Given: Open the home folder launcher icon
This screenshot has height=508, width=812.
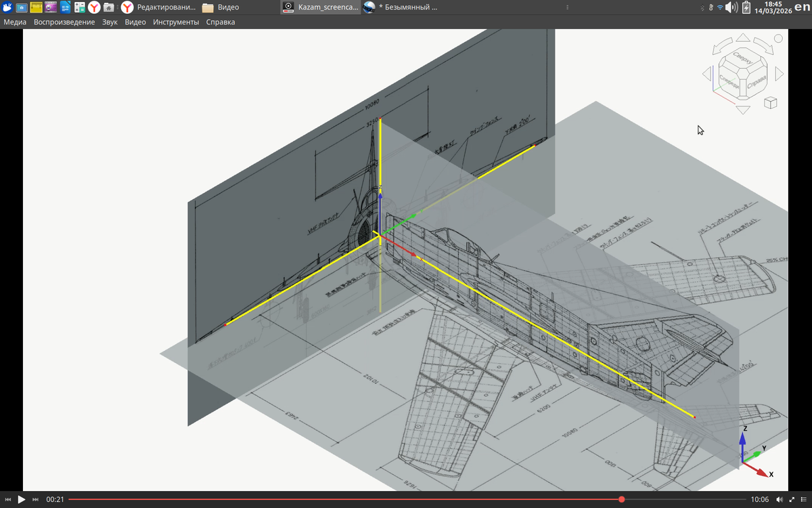Looking at the screenshot, I should [x=108, y=7].
